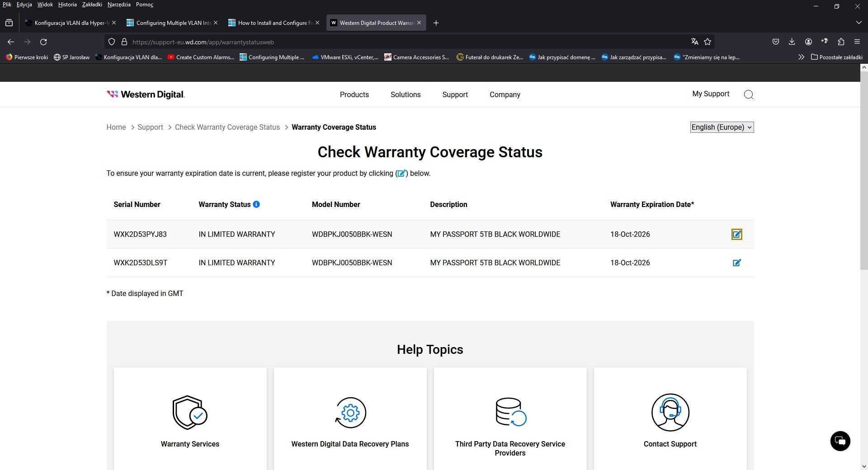Image resolution: width=868 pixels, height=470 pixels.
Task: Open the Futerał do drukarek bookmark
Action: coord(490,57)
